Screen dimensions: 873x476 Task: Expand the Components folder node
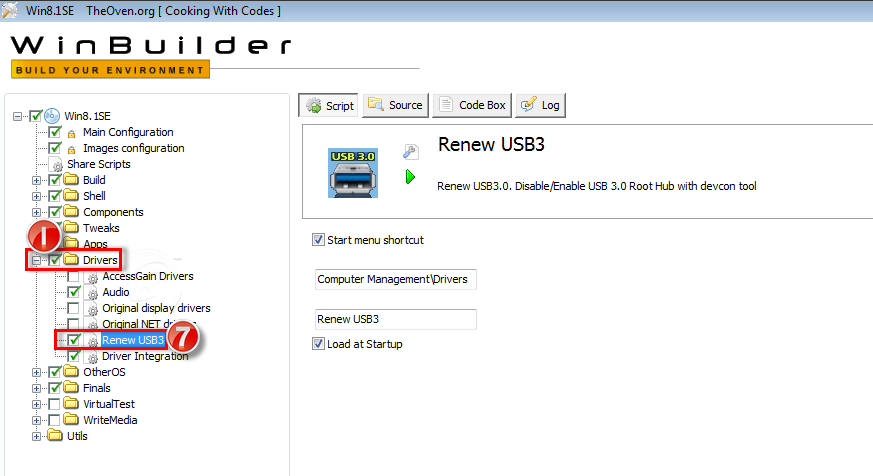coord(36,213)
